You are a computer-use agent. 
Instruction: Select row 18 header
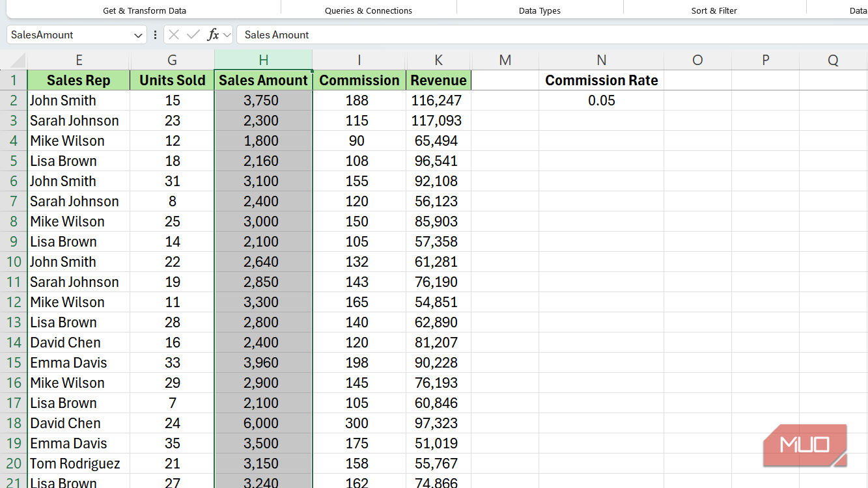[x=14, y=424]
